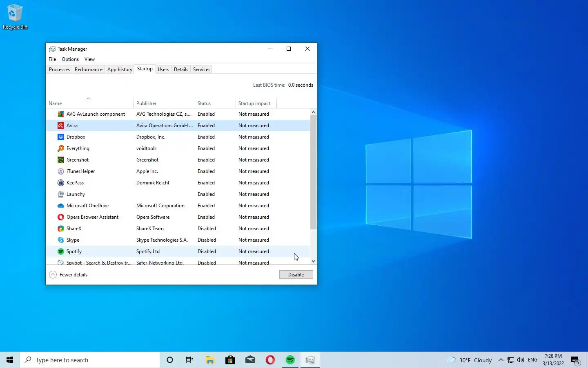Click the Avira icon in the list

(61, 126)
